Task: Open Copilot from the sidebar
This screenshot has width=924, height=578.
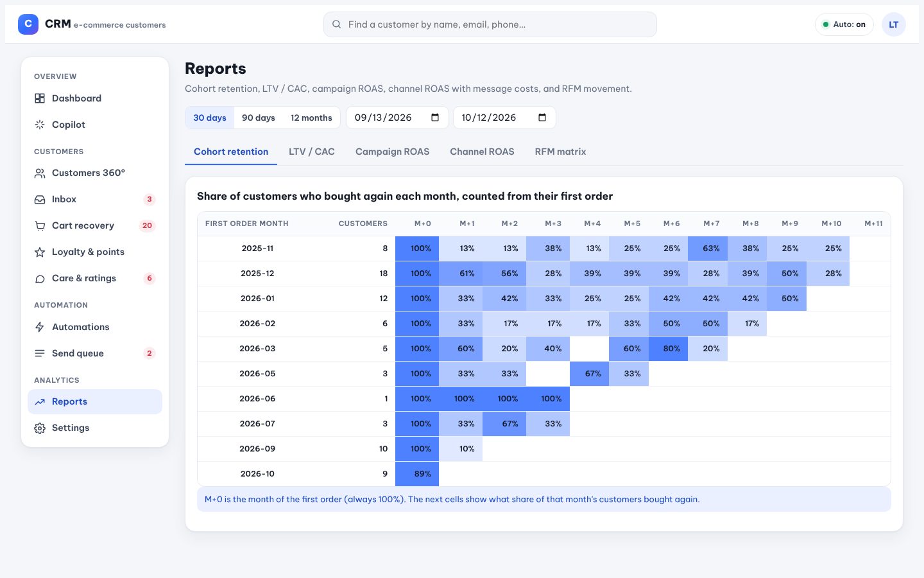Action: pos(95,125)
